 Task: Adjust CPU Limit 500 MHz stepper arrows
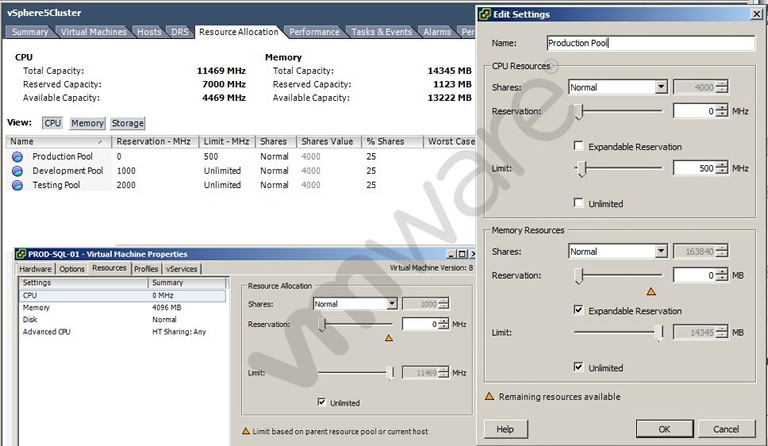(x=721, y=168)
